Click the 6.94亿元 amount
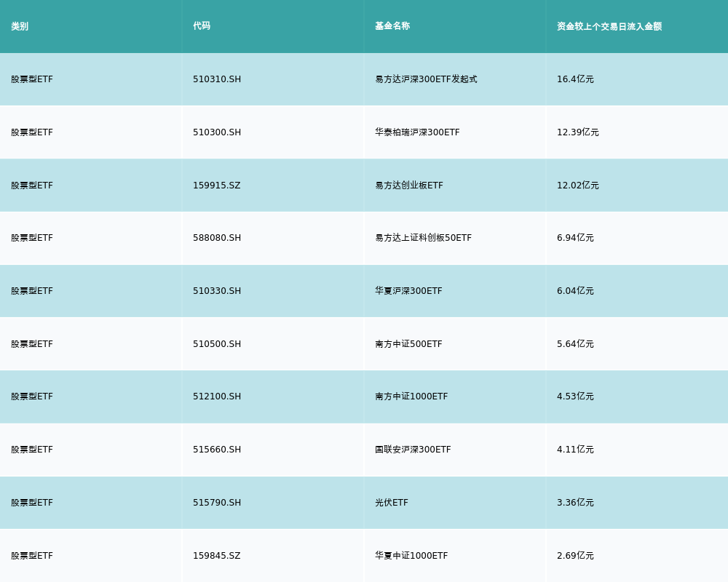 575,238
